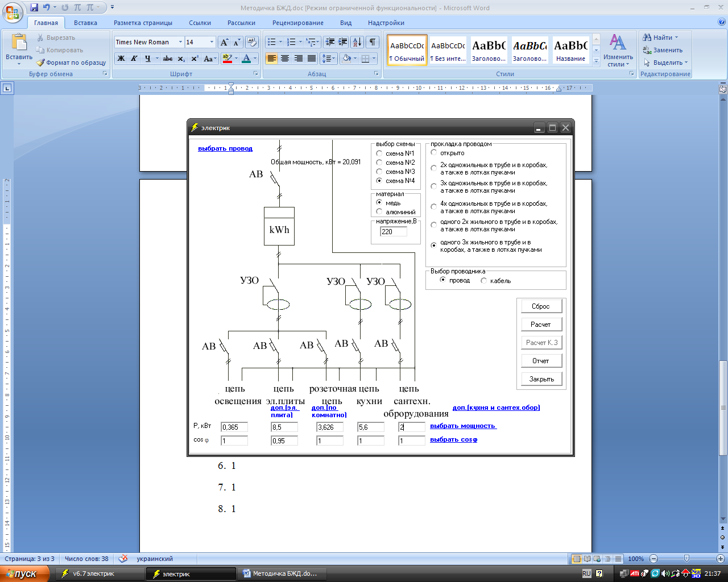Screen dimensions: 728x582
Task: Open the Рецензирование ribbon tab
Action: 297,23
